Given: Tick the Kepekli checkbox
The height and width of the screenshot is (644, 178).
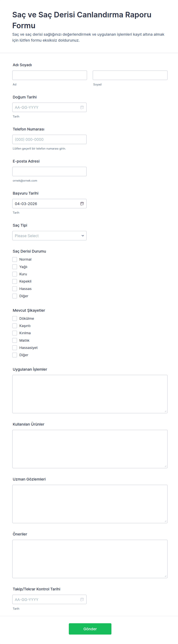Looking at the screenshot, I should [15, 282].
